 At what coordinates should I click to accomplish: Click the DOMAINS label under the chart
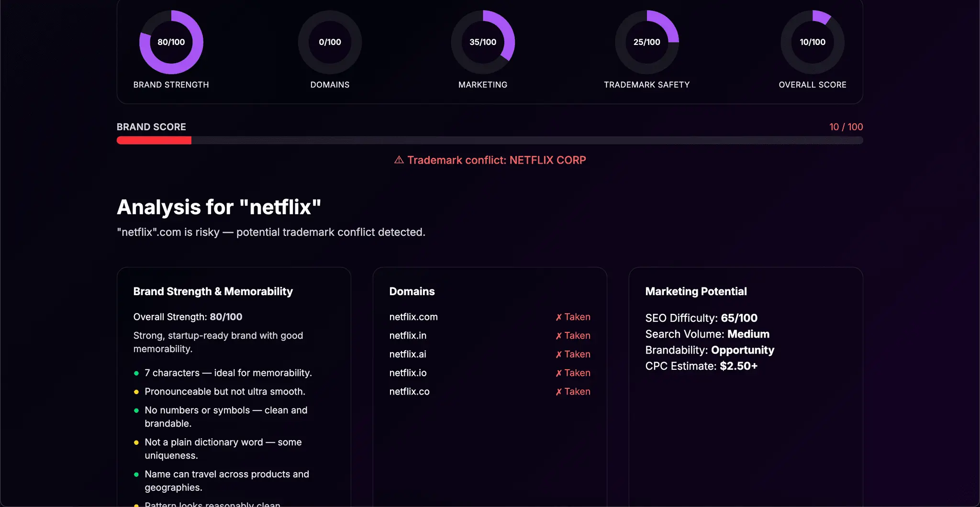click(330, 85)
